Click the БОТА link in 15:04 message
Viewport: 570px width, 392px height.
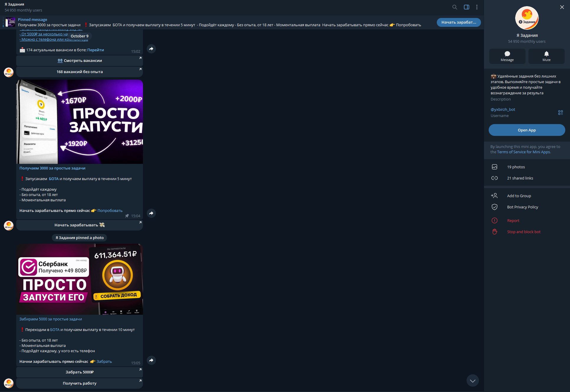[54, 179]
